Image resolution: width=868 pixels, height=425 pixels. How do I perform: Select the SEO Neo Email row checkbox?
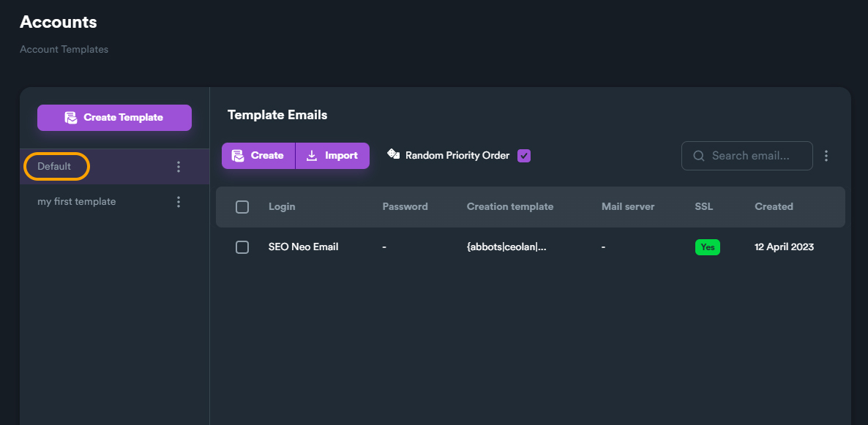[242, 247]
